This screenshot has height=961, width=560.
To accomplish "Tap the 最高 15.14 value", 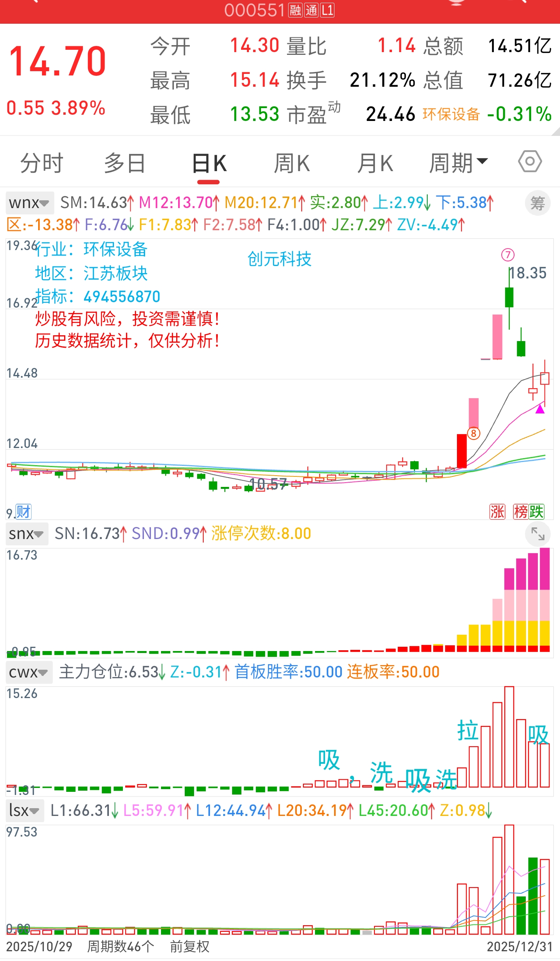I will pyautogui.click(x=255, y=80).
